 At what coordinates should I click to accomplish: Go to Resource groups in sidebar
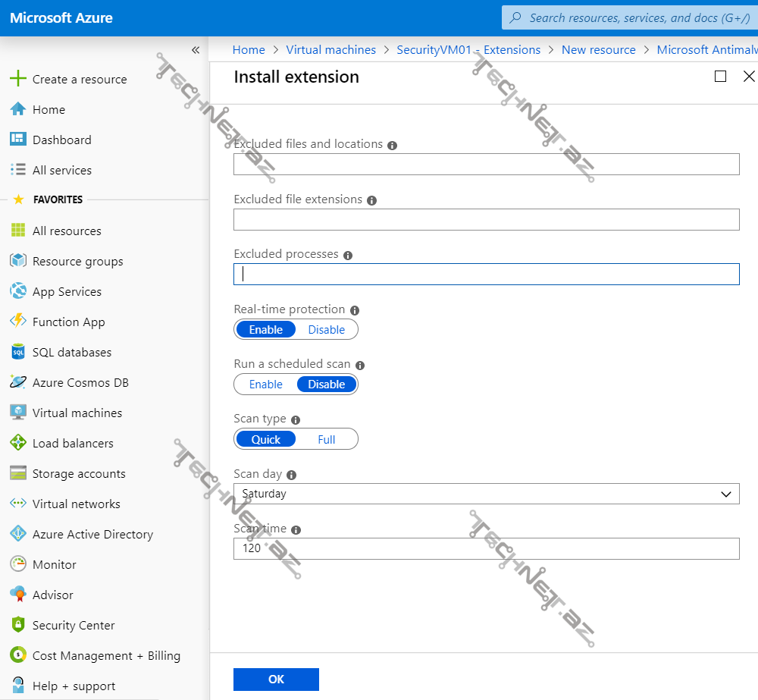[77, 261]
